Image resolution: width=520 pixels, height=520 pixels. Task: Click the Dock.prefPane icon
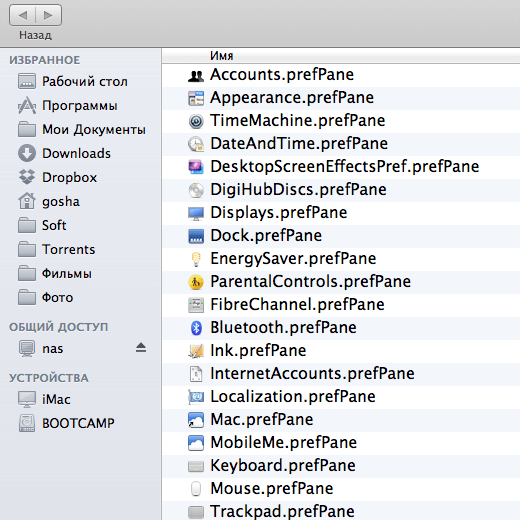196,236
